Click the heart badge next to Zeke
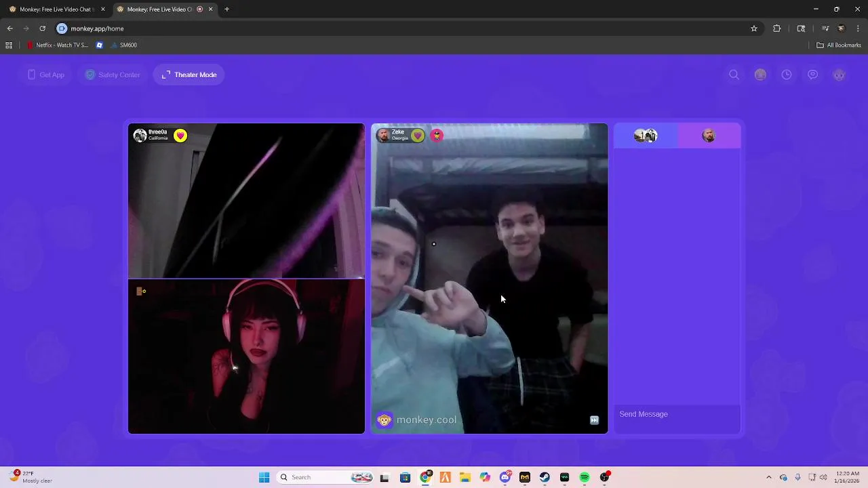 [x=418, y=136]
